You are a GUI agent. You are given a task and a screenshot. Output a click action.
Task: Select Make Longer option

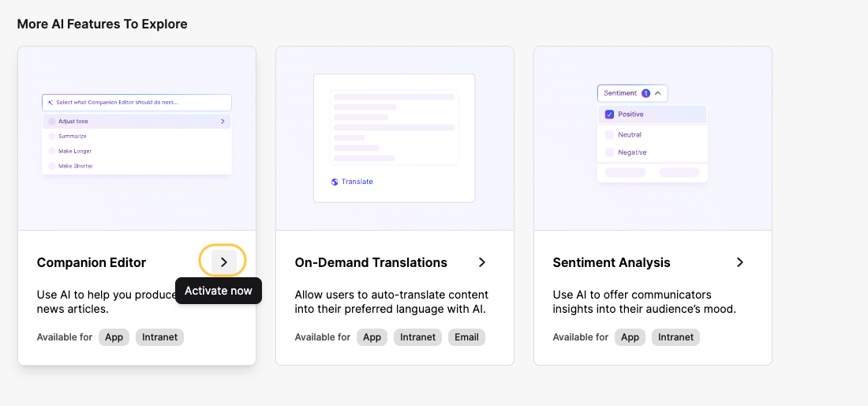coord(137,151)
